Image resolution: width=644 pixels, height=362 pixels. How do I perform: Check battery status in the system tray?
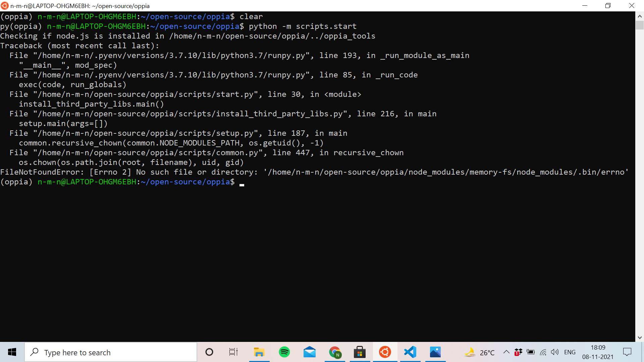(x=531, y=352)
